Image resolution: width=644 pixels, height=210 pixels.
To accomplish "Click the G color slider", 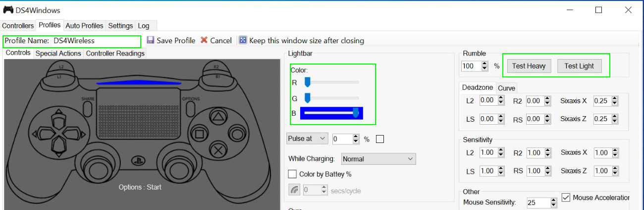I will tap(331, 97).
